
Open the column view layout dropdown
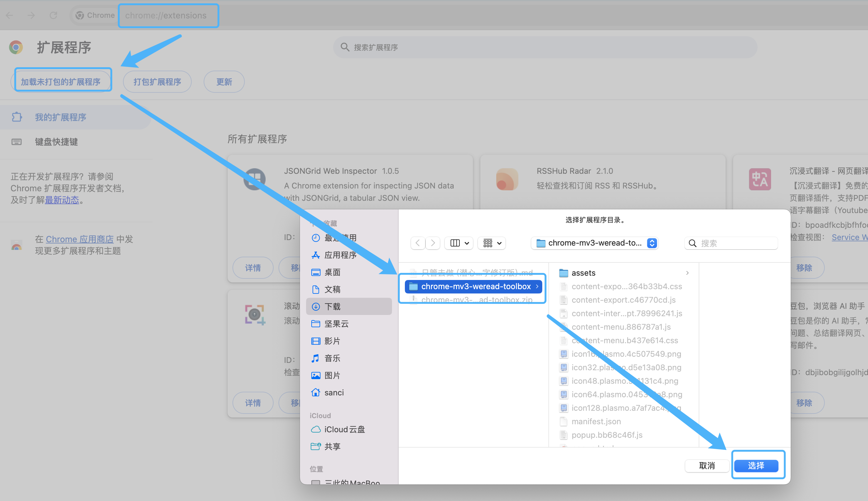click(x=458, y=243)
